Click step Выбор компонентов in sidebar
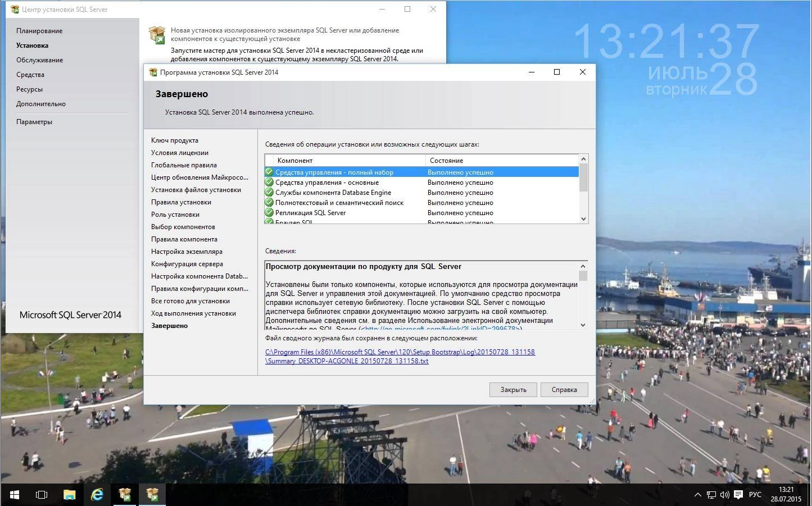 coord(183,227)
